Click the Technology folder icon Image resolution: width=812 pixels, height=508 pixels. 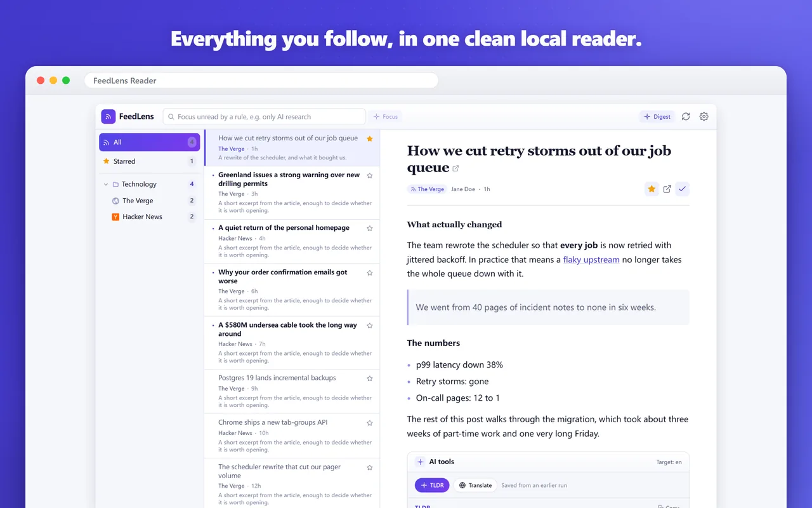pyautogui.click(x=115, y=184)
